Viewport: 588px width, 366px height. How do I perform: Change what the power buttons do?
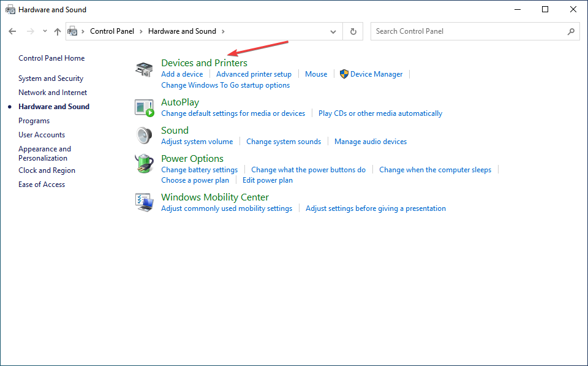pos(308,170)
